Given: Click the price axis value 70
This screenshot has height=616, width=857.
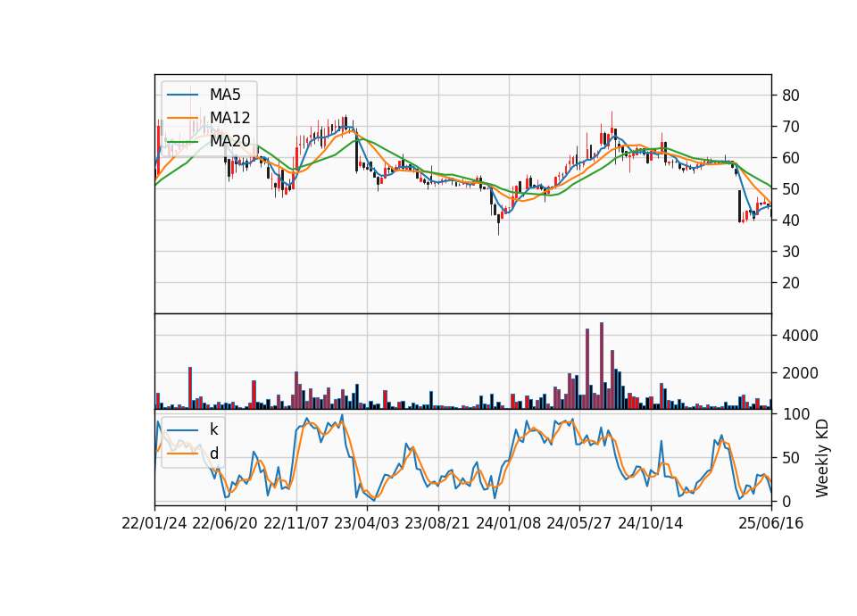Looking at the screenshot, I should 790,126.
